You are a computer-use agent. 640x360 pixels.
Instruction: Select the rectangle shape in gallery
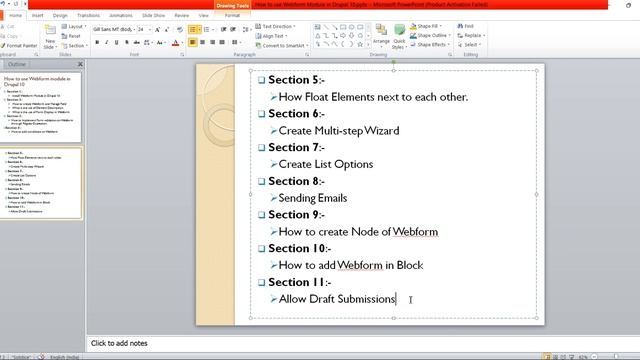pyautogui.click(x=343, y=27)
